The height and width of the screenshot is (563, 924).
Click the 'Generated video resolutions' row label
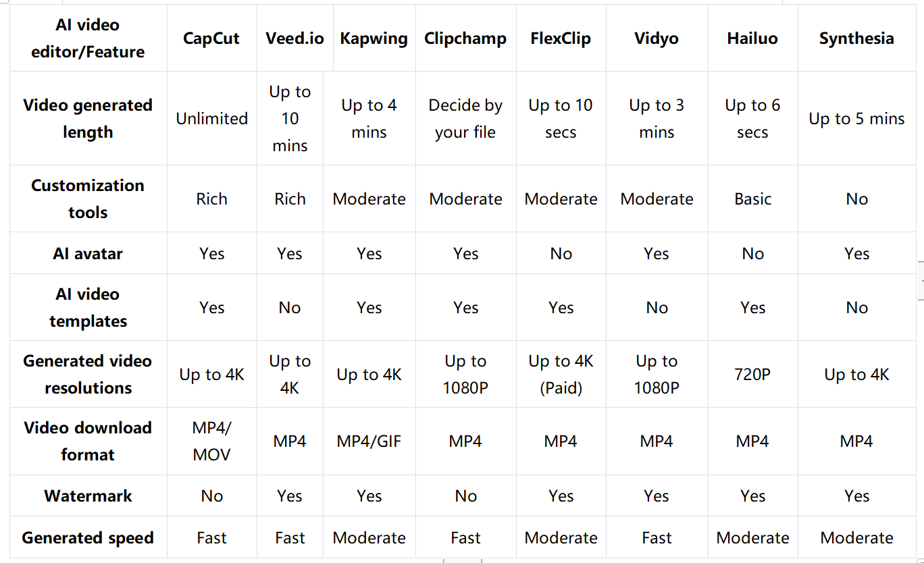coord(88,374)
